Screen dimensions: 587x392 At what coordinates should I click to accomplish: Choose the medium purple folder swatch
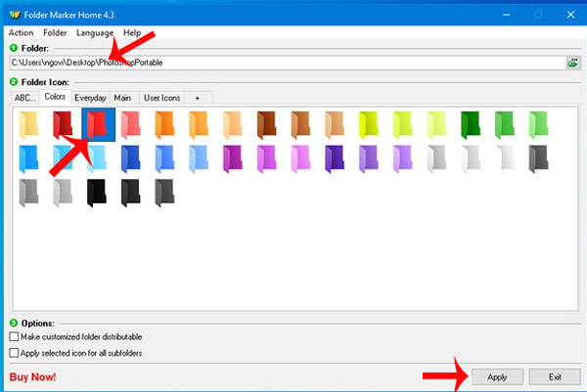pos(369,158)
